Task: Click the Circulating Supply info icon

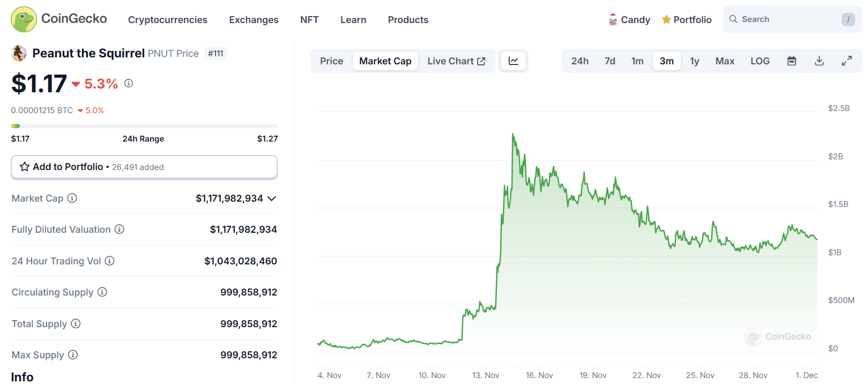Action: coord(102,292)
